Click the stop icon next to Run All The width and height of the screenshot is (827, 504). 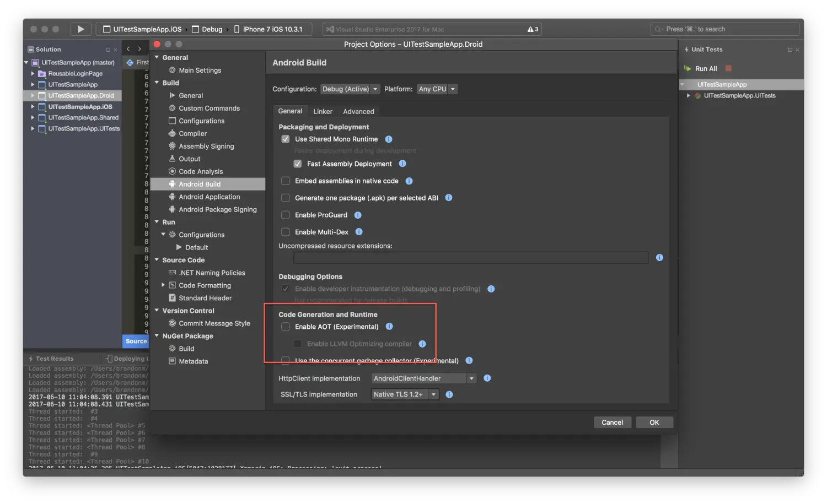(x=728, y=68)
